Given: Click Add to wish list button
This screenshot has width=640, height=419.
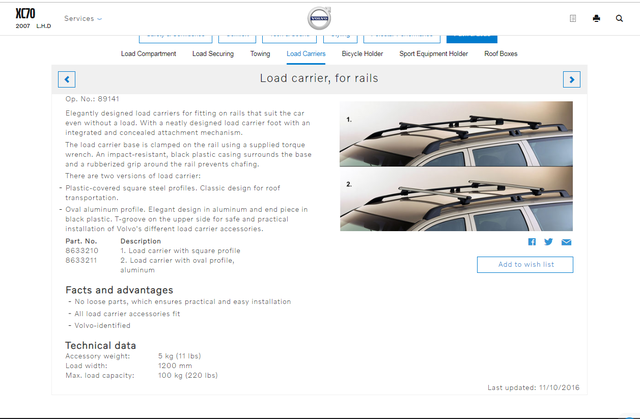Looking at the screenshot, I should click(x=525, y=264).
